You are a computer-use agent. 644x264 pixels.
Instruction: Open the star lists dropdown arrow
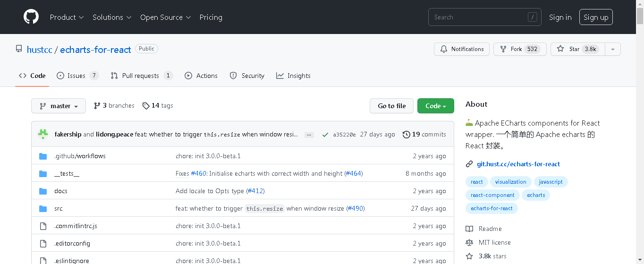pyautogui.click(x=612, y=49)
